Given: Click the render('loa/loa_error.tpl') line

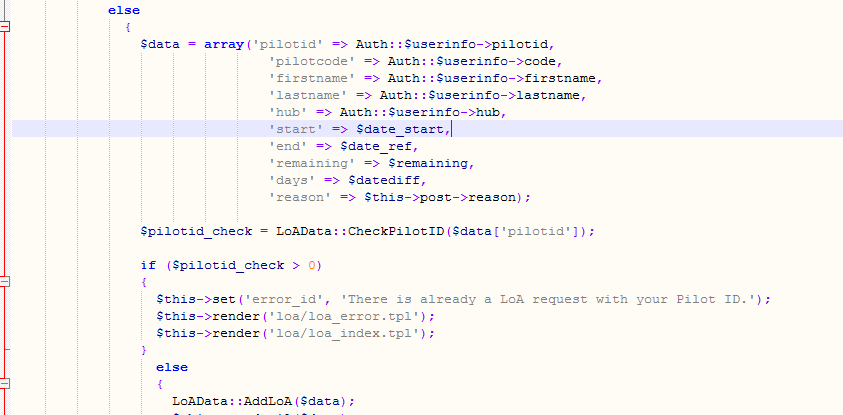Looking at the screenshot, I should pyautogui.click(x=296, y=316).
